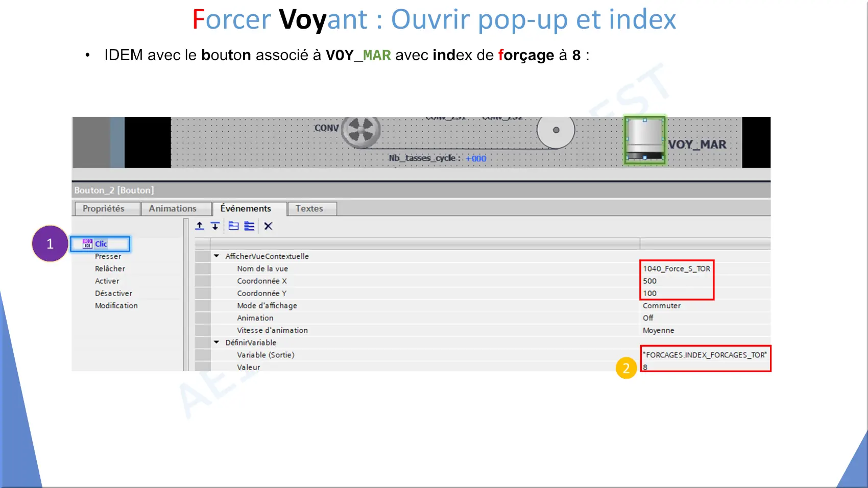
Task: Click the move function up arrow icon
Action: pyautogui.click(x=200, y=226)
